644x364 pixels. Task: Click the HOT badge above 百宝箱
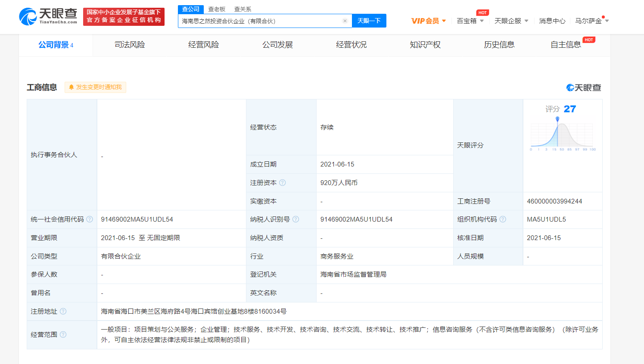point(482,13)
